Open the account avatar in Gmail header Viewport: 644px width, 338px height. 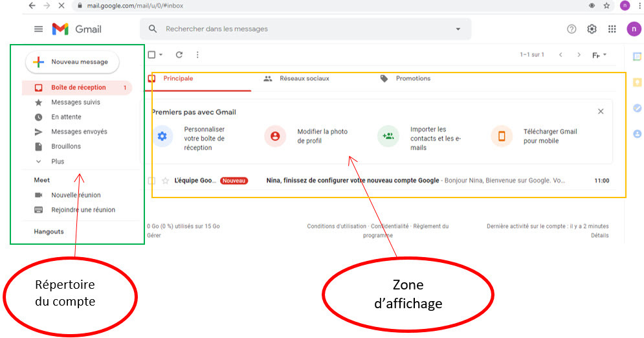click(x=634, y=28)
